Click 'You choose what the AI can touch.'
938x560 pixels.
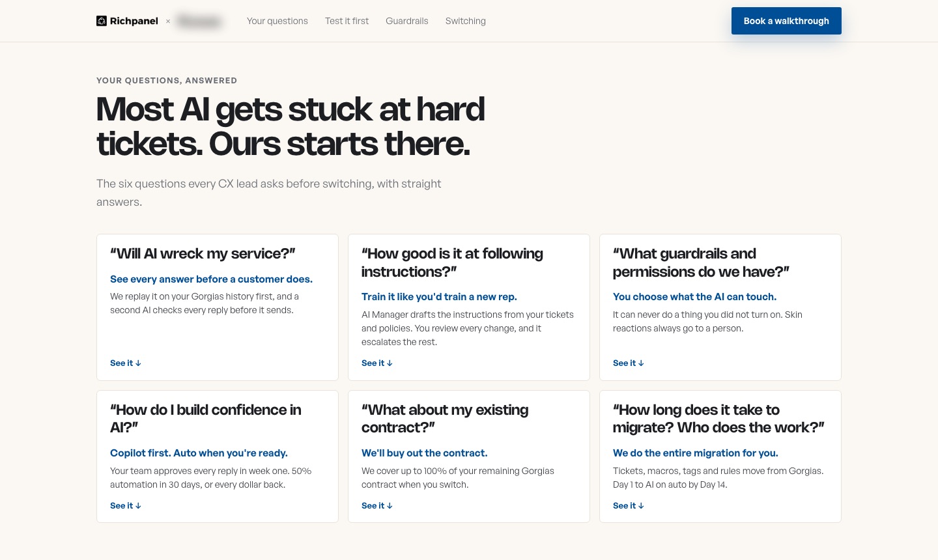tap(694, 296)
